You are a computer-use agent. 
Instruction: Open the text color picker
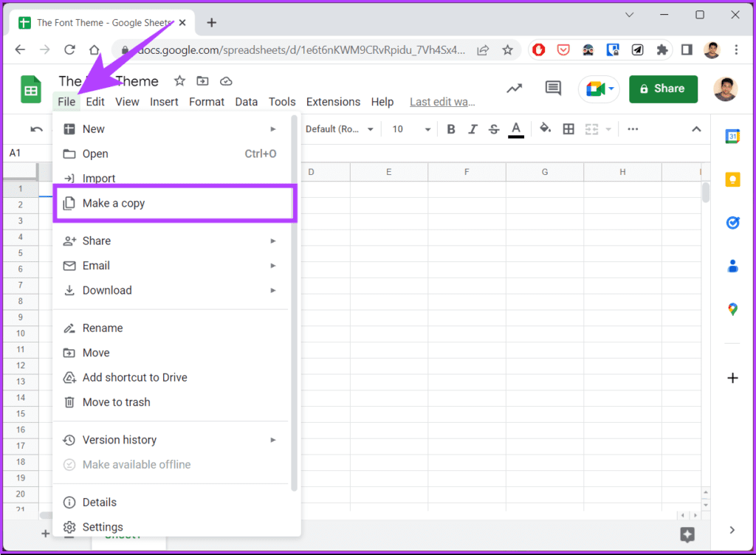[516, 130]
